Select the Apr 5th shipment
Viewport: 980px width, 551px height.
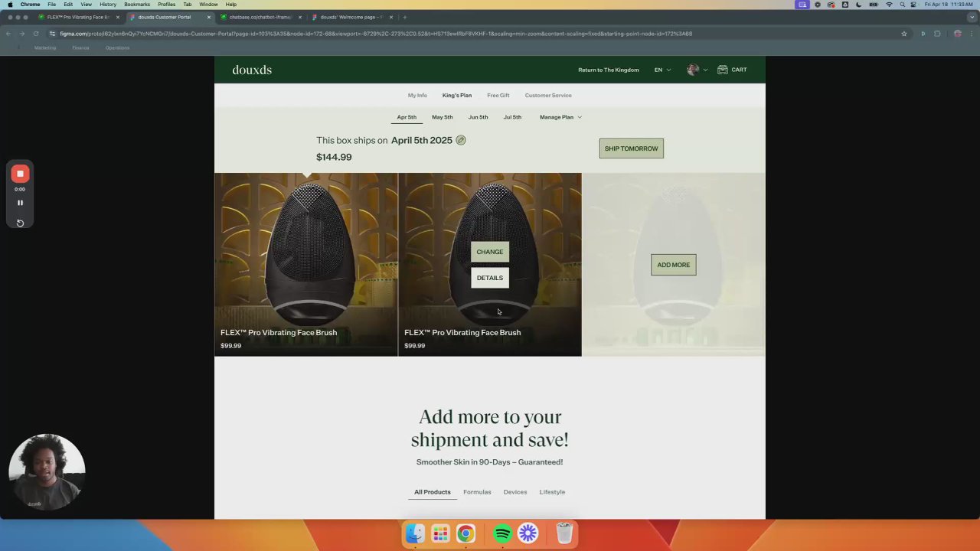407,117
